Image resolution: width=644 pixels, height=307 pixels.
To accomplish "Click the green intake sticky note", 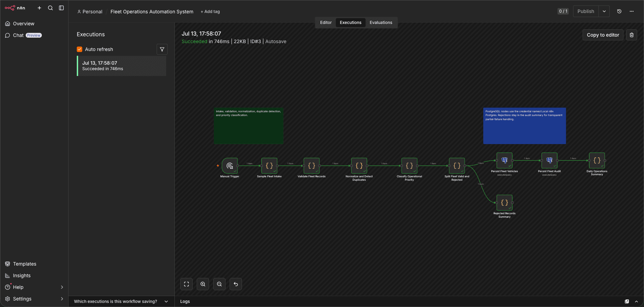I will click(x=248, y=126).
